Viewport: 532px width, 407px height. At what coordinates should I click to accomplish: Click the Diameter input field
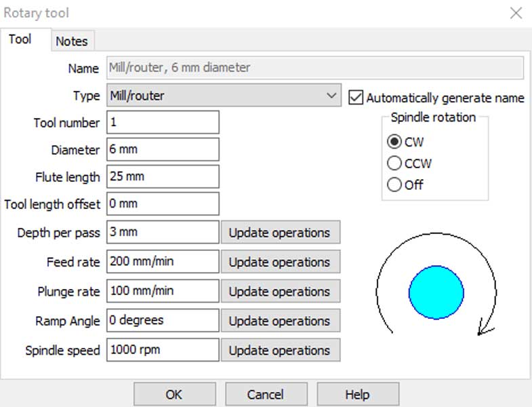tap(163, 150)
